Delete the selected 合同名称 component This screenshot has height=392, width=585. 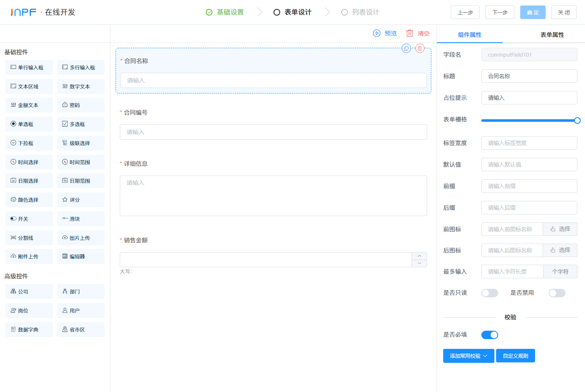pos(419,48)
